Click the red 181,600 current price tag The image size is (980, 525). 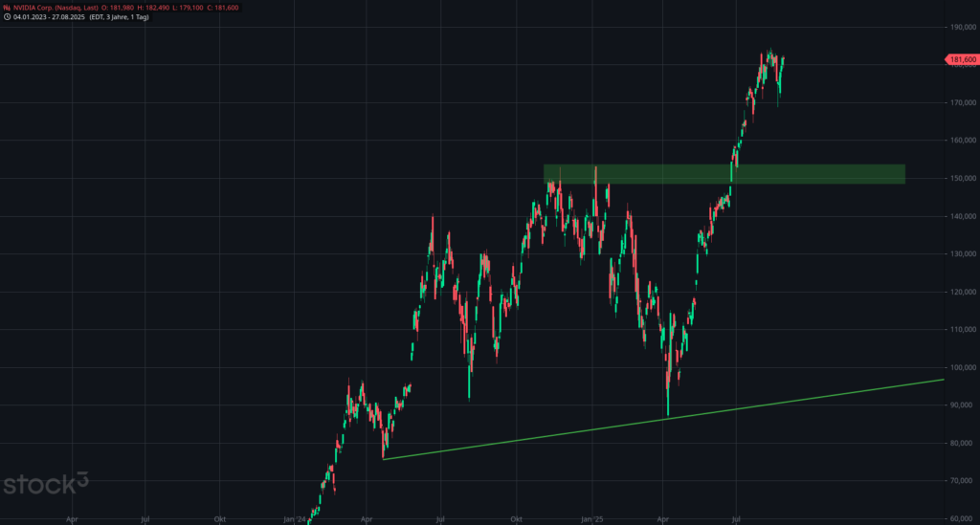click(961, 59)
